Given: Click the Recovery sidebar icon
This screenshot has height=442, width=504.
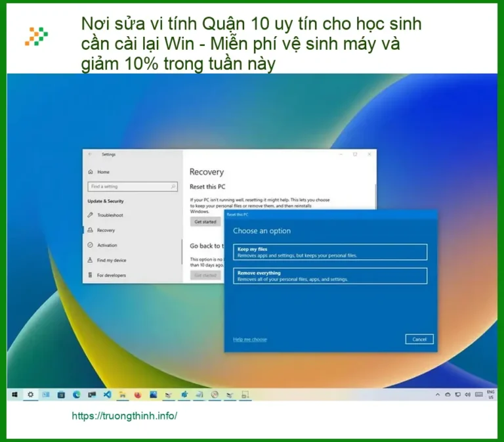Looking at the screenshot, I should click(91, 230).
